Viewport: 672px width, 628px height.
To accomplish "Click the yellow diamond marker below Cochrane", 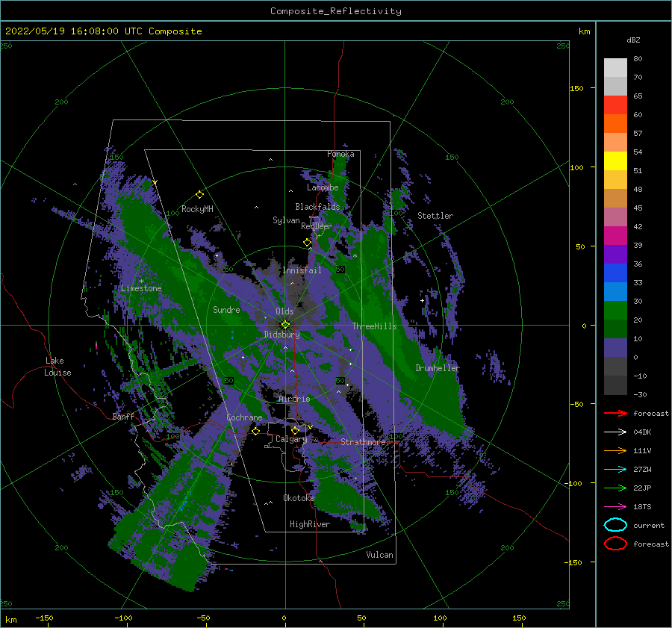I will [x=256, y=431].
